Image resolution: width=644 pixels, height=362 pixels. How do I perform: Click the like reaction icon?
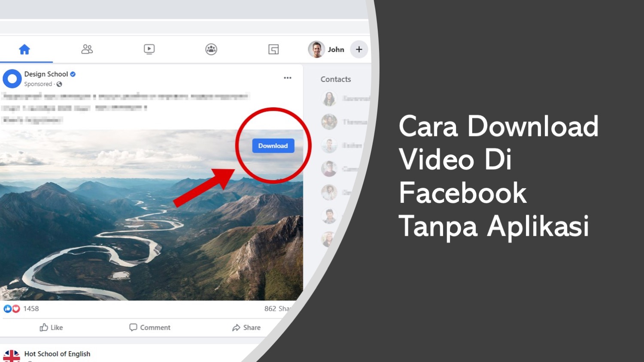pos(7,309)
